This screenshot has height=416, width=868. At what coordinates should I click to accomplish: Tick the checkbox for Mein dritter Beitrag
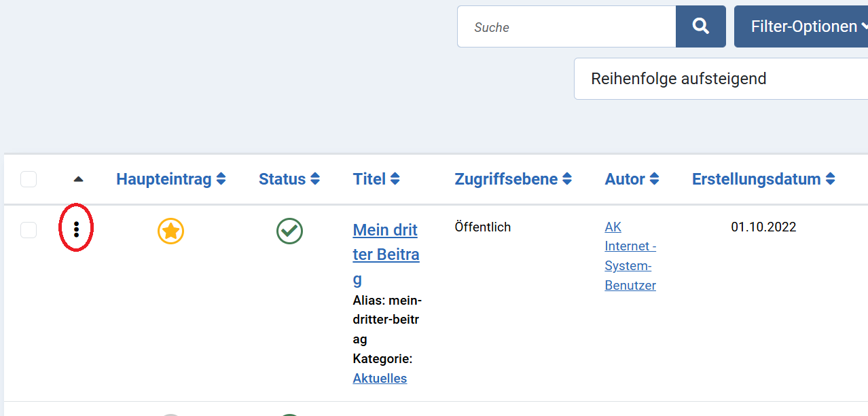click(x=29, y=230)
